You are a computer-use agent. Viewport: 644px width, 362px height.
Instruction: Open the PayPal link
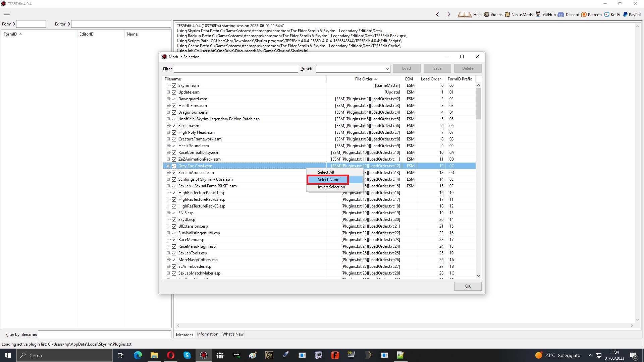[x=632, y=14]
